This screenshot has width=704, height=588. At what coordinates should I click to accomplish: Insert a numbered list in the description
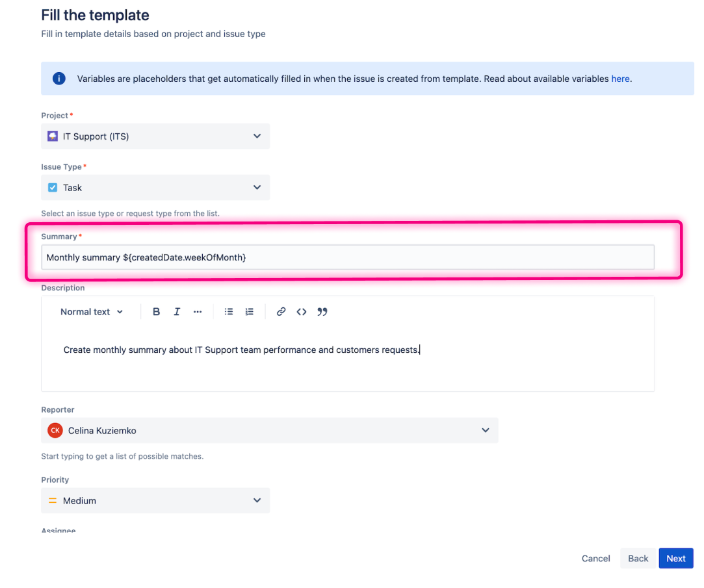point(250,311)
